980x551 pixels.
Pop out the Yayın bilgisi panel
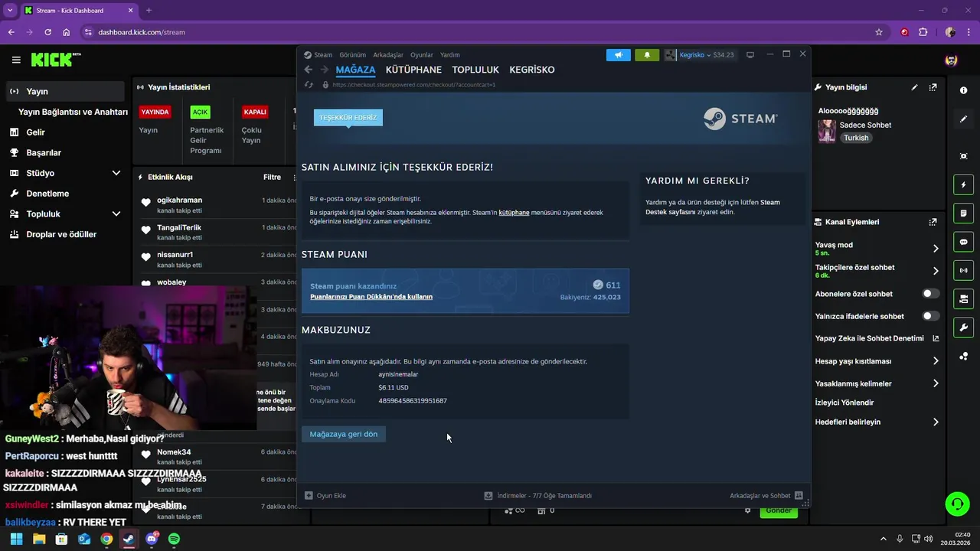[x=933, y=88]
